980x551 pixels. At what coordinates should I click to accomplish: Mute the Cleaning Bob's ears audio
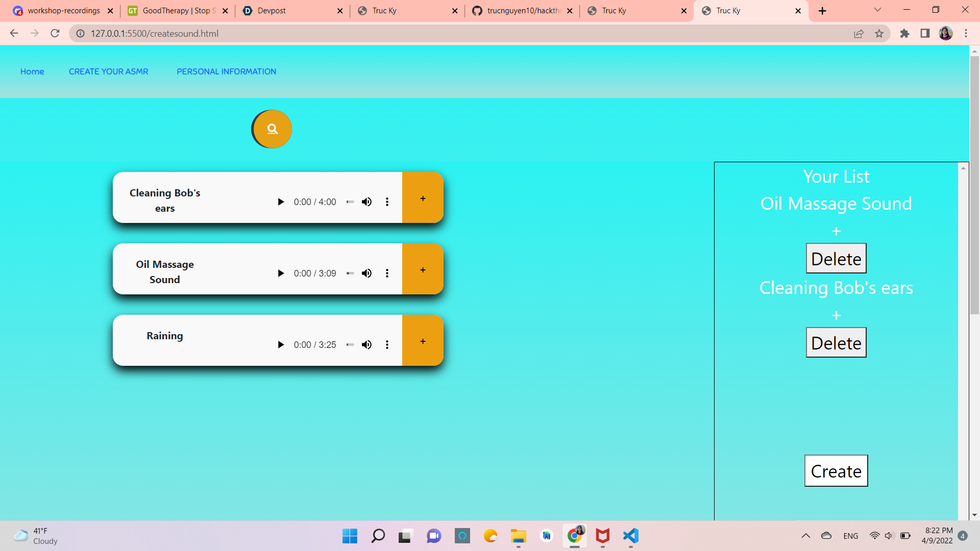pos(366,202)
